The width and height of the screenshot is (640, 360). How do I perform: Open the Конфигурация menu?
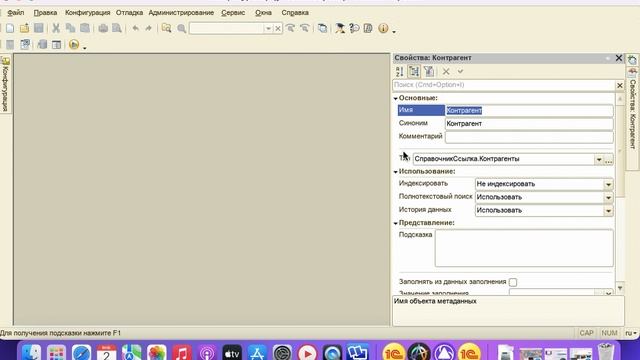point(87,13)
